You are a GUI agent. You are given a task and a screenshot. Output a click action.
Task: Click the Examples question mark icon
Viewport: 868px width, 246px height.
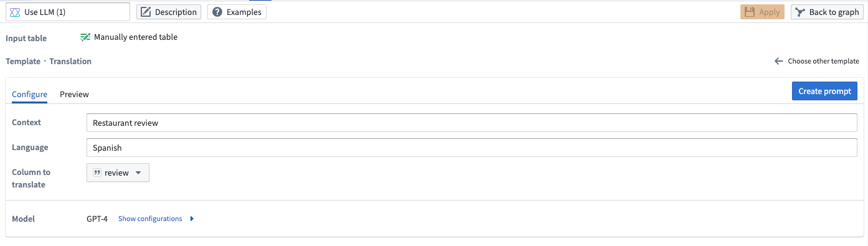pyautogui.click(x=217, y=12)
